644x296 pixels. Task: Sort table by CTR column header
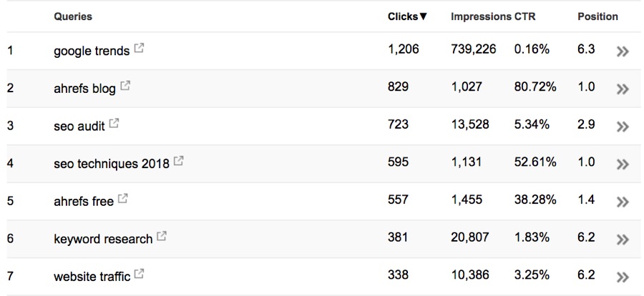(525, 17)
